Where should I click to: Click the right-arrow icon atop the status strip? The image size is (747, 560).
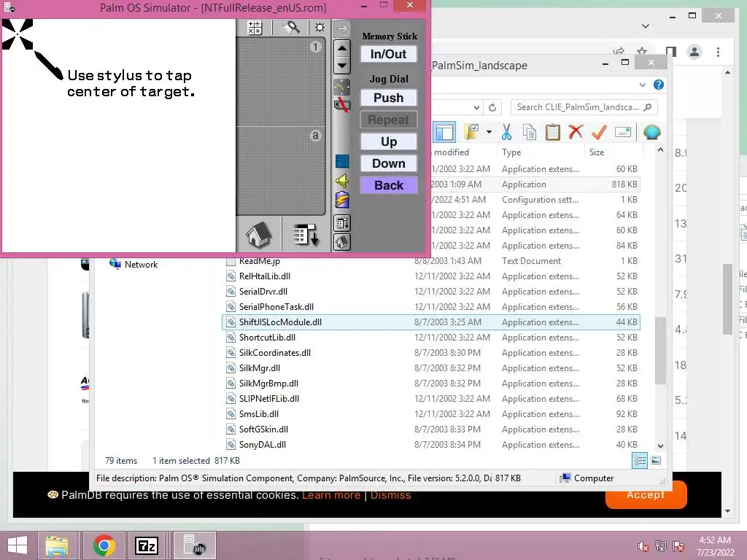342,28
